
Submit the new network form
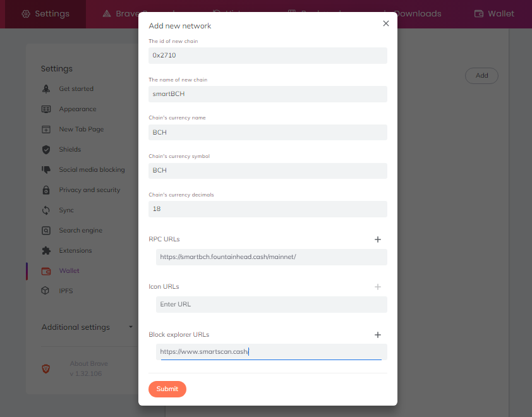[x=167, y=389]
